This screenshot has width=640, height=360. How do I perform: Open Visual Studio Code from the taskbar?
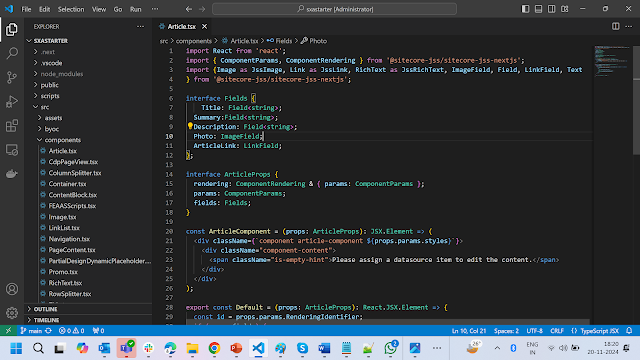(x=258, y=348)
